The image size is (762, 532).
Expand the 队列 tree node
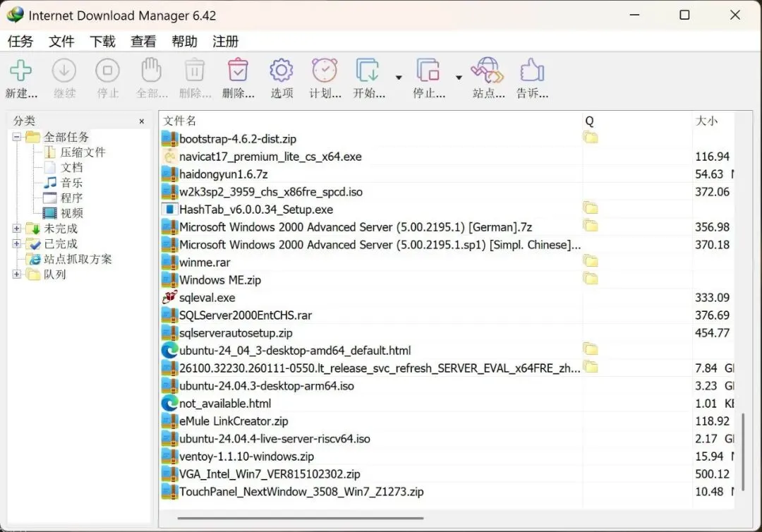click(16, 274)
